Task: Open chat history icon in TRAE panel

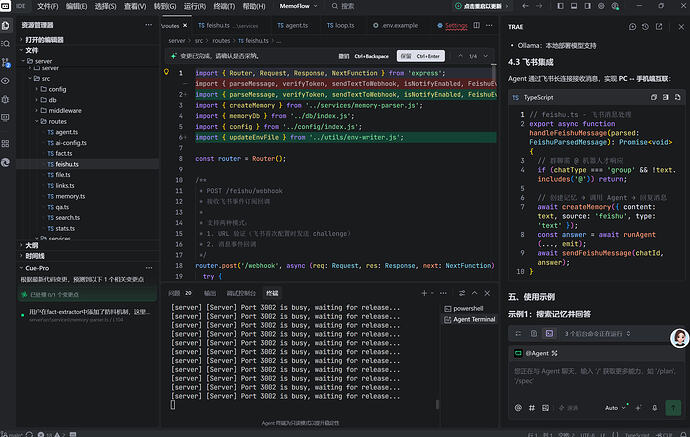Action: coord(645,27)
